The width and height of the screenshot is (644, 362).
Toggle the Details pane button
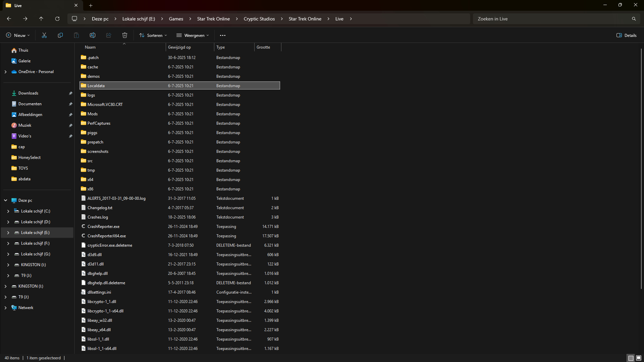pyautogui.click(x=626, y=35)
